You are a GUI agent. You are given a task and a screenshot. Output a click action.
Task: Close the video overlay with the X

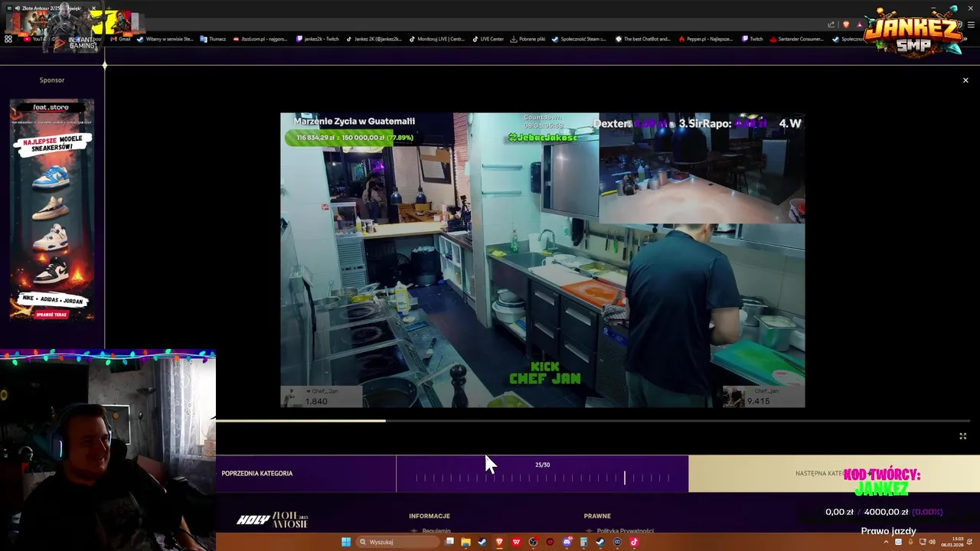[x=965, y=80]
